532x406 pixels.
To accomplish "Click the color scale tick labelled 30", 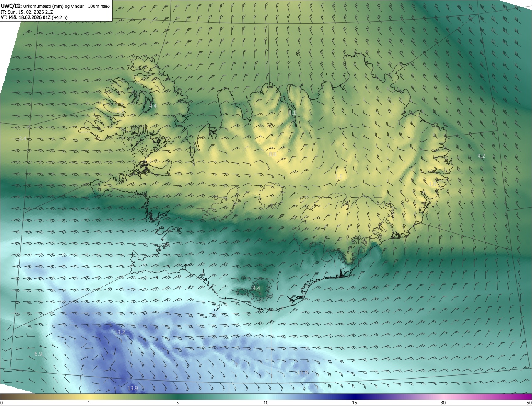I will (443, 403).
